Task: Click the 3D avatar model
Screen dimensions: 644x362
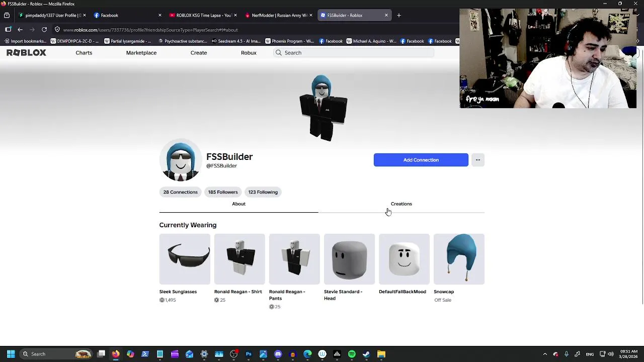Action: 323,108
